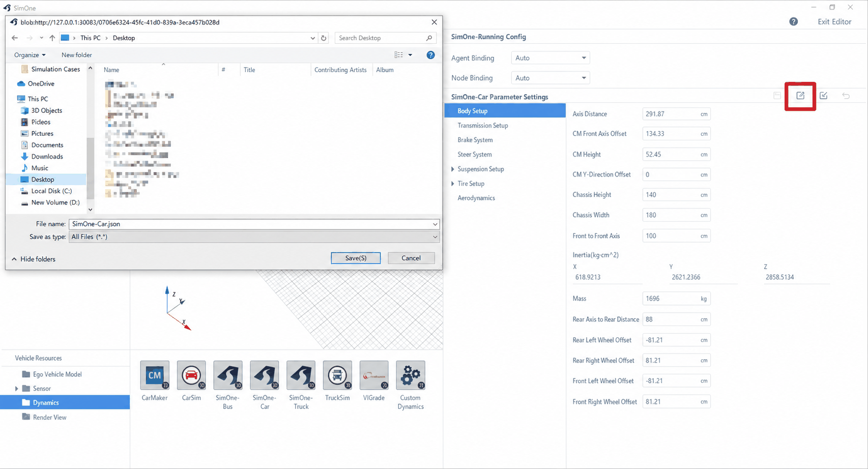Select Body Setup parameter section
The image size is (868, 469).
pos(505,111)
